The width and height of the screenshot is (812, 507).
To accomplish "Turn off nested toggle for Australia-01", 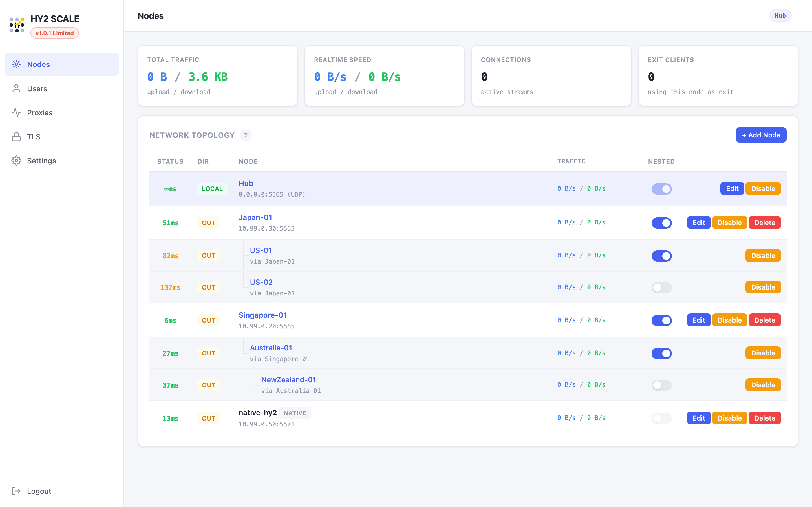I will tap(661, 353).
